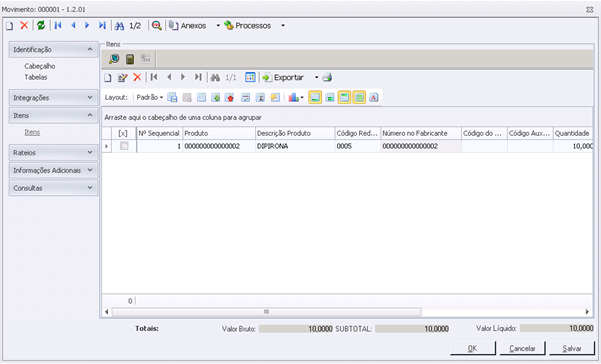601x364 pixels.
Task: Click the Cancelar button
Action: (522, 348)
